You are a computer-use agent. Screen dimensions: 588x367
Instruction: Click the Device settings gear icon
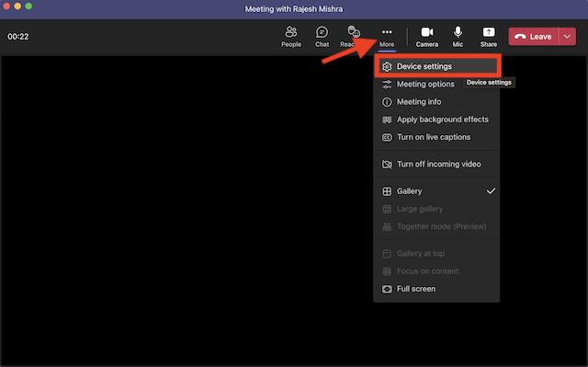387,67
